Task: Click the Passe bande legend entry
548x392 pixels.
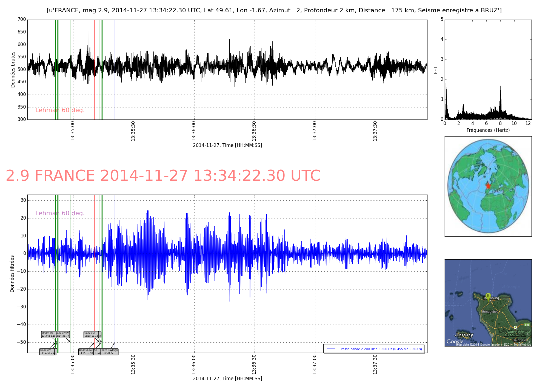Action: [x=374, y=349]
